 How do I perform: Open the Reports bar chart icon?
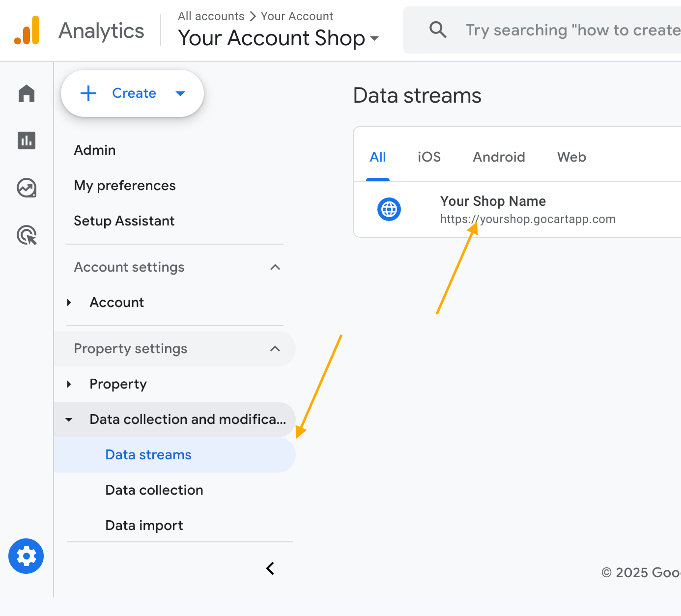pos(27,140)
